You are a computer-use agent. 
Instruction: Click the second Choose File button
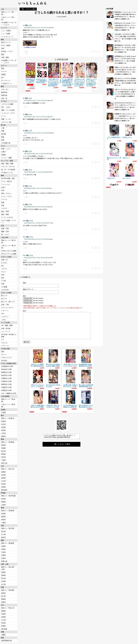click(x=28, y=301)
